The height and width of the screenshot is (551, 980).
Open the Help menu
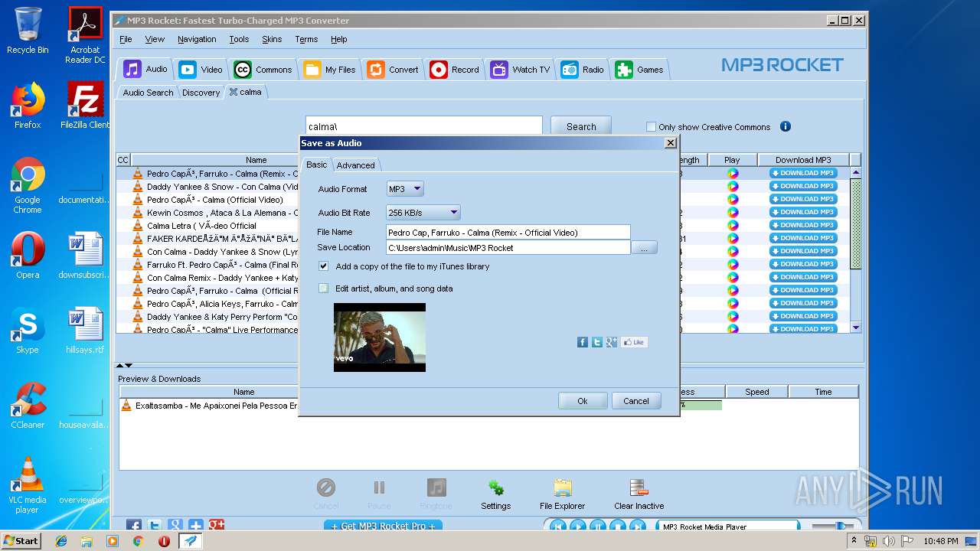click(339, 39)
